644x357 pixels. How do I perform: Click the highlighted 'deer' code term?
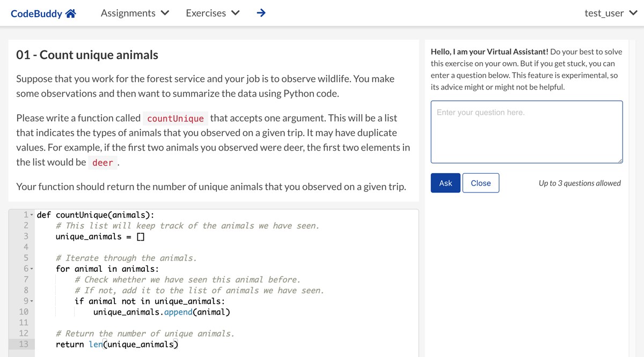[x=103, y=162]
